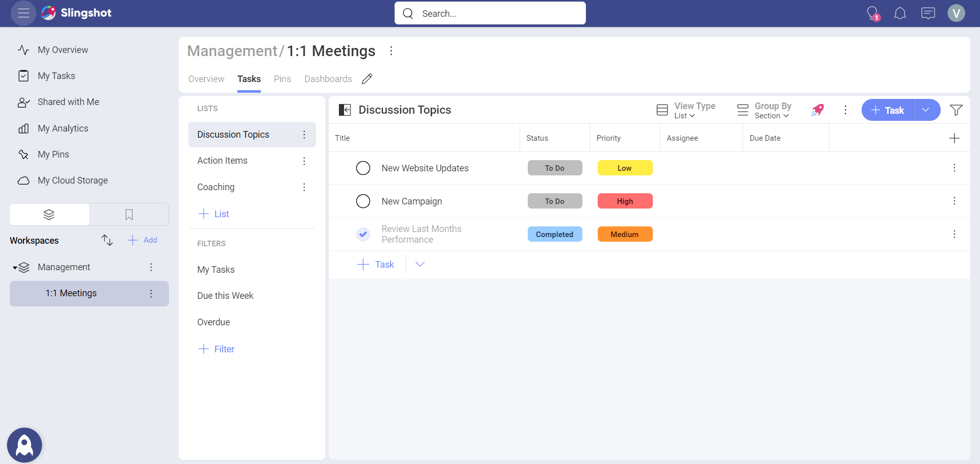Image resolution: width=980 pixels, height=464 pixels.
Task: Add a workspace with the Add link
Action: pos(142,240)
